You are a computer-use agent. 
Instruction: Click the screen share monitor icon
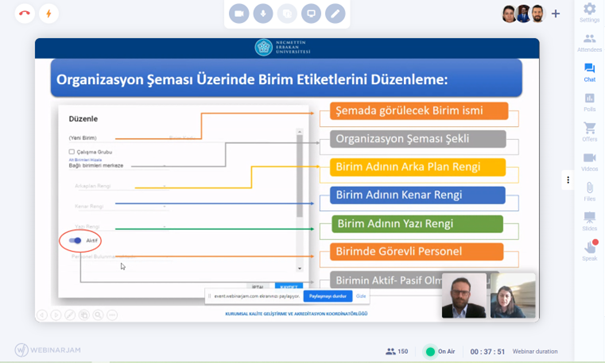tap(311, 14)
